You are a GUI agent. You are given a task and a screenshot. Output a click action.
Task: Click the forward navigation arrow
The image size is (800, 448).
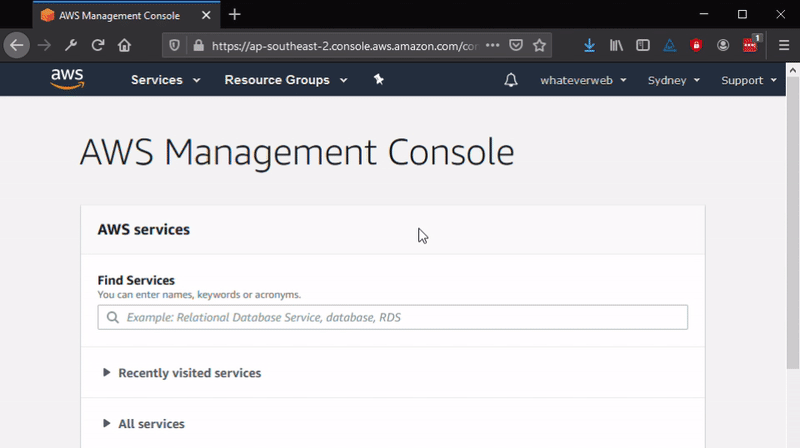[x=44, y=45]
